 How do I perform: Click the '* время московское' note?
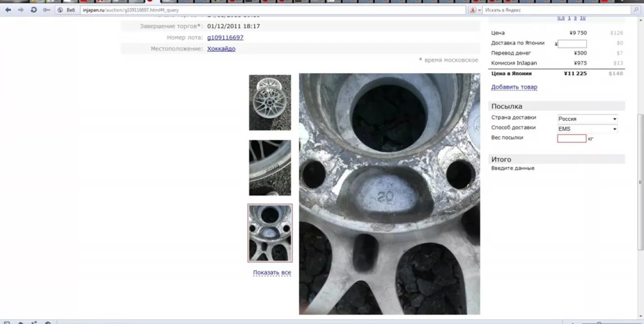click(x=448, y=60)
